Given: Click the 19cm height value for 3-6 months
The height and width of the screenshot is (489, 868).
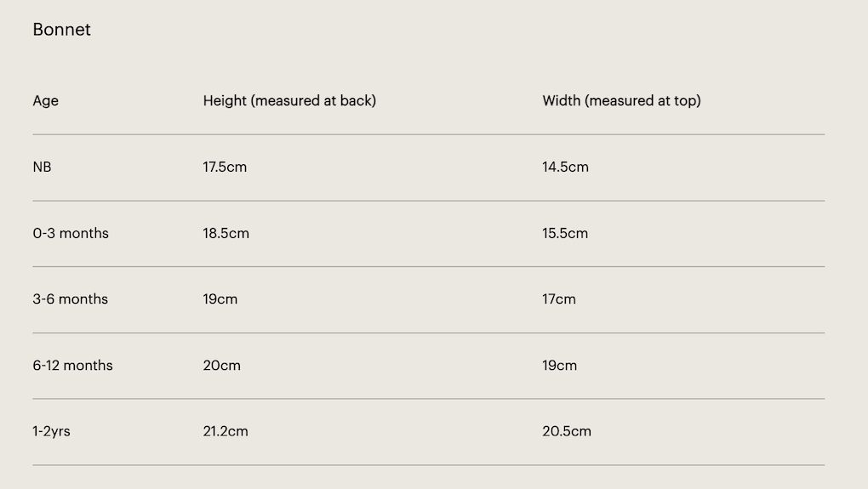Looking at the screenshot, I should point(220,299).
